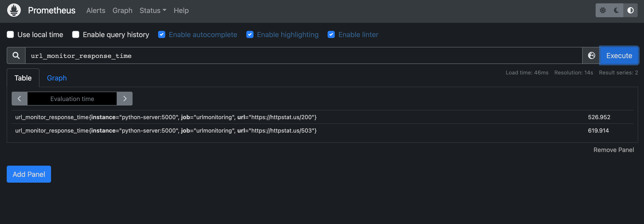Click the auto theme contrast icon
This screenshot has width=644, height=224.
click(x=631, y=11)
